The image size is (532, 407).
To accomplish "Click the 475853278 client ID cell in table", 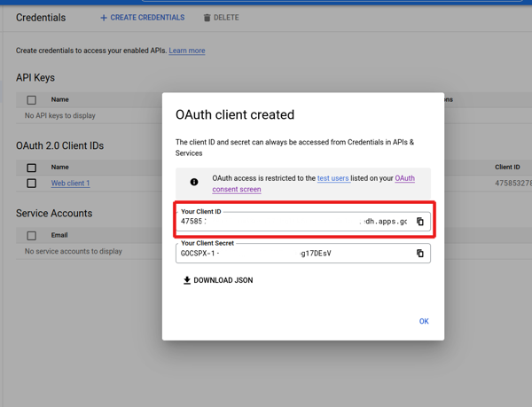I will (x=513, y=184).
